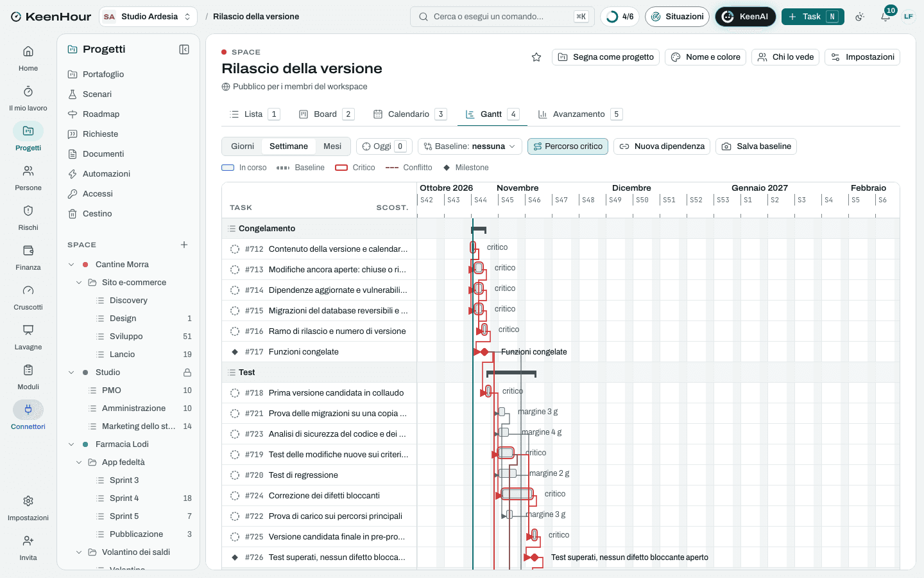
Task: Open LF user avatar menu
Action: (909, 17)
